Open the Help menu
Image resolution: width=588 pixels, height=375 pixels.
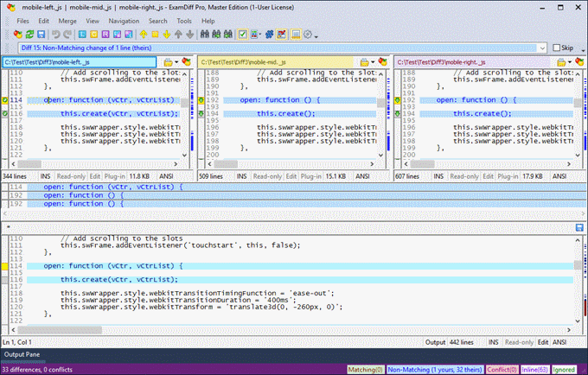pyautogui.click(x=208, y=21)
